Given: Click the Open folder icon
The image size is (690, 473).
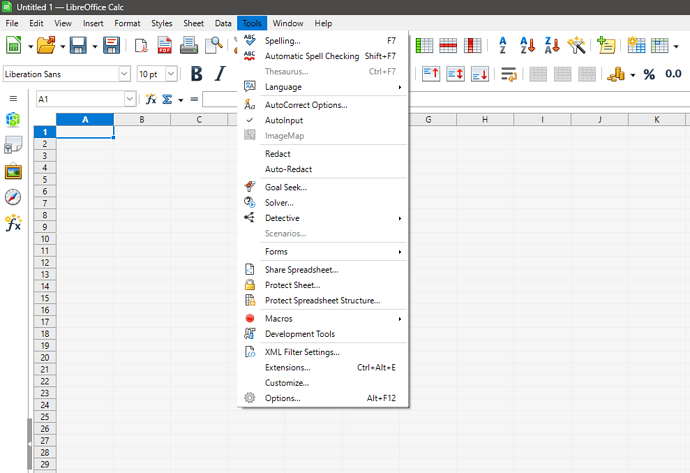Looking at the screenshot, I should coord(46,45).
